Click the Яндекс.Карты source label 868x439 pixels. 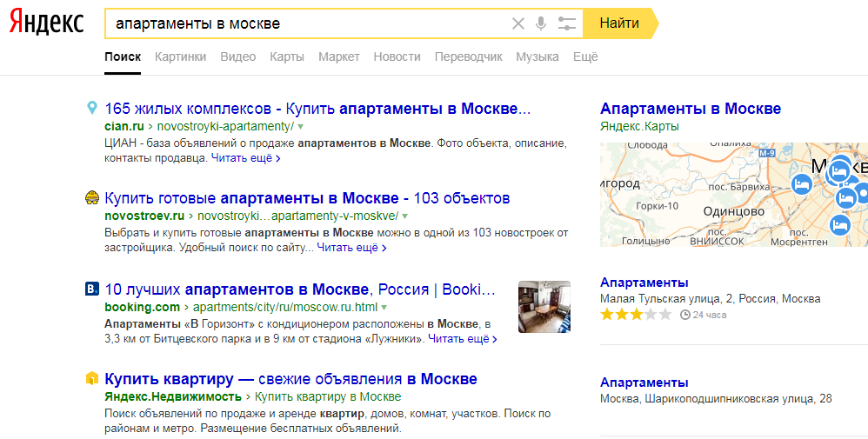click(x=639, y=126)
